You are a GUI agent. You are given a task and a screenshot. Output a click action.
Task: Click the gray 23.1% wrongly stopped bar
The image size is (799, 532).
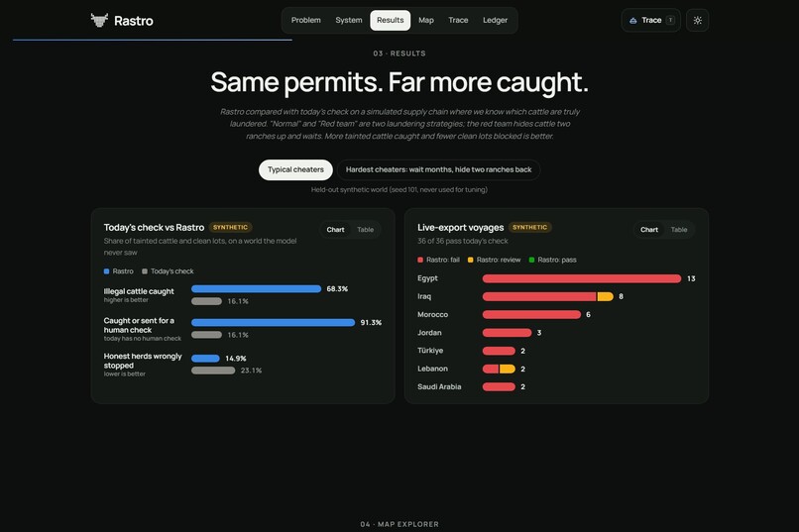(213, 371)
